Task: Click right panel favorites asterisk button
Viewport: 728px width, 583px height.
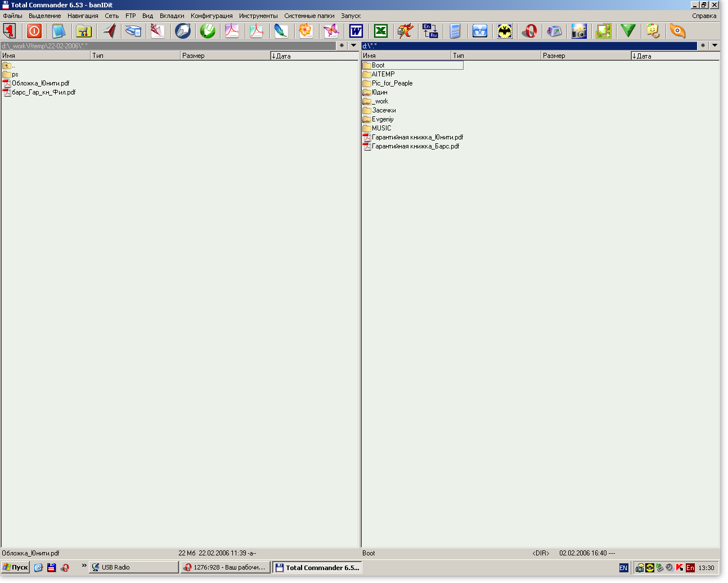Action: [x=703, y=46]
